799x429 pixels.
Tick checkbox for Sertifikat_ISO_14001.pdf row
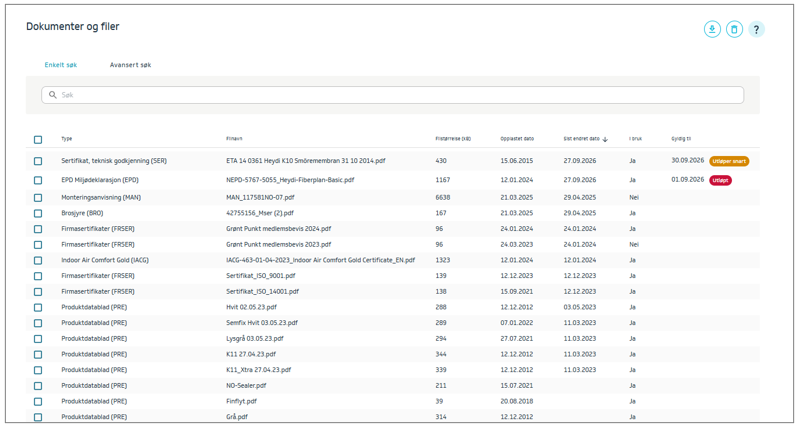[x=38, y=292]
